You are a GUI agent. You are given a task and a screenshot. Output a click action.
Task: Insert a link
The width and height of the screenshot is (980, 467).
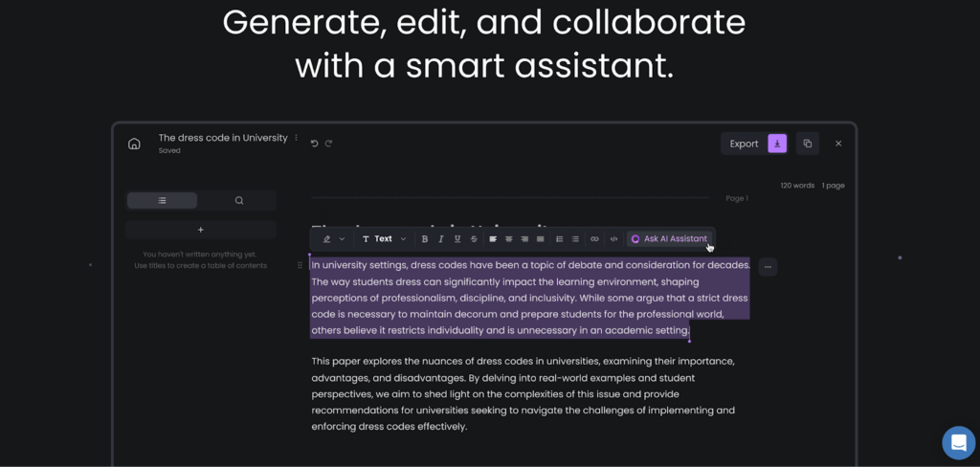coord(594,239)
